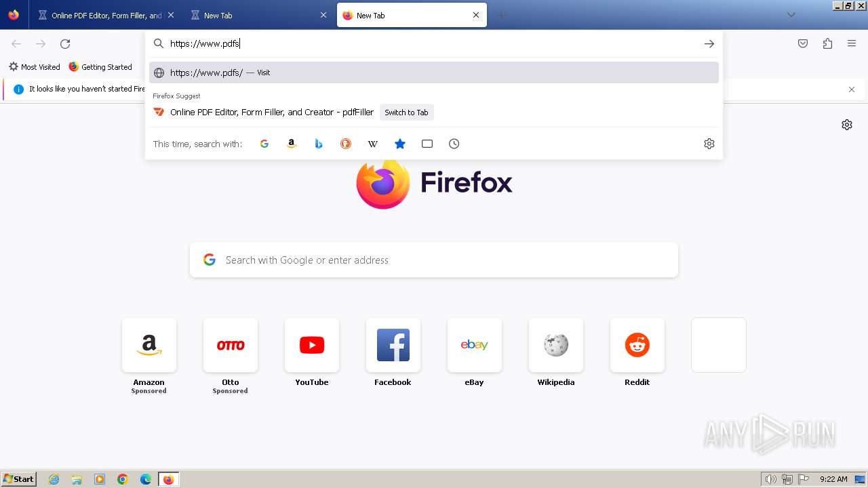
Task: Open search settings gear in dropdown
Action: pyautogui.click(x=709, y=144)
